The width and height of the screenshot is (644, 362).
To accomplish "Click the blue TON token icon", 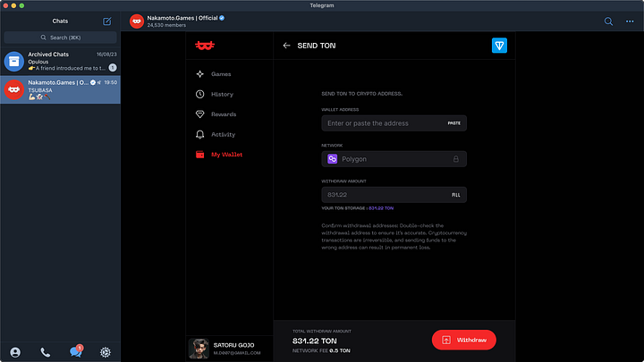I will pos(499,46).
